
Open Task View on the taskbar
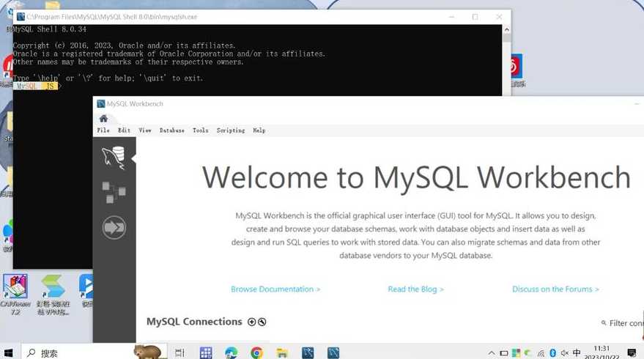(x=180, y=353)
